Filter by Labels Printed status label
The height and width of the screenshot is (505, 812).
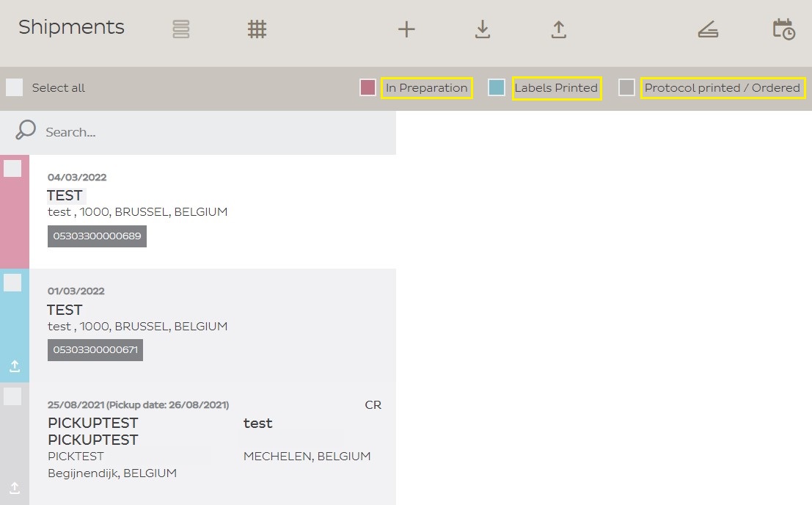point(556,88)
